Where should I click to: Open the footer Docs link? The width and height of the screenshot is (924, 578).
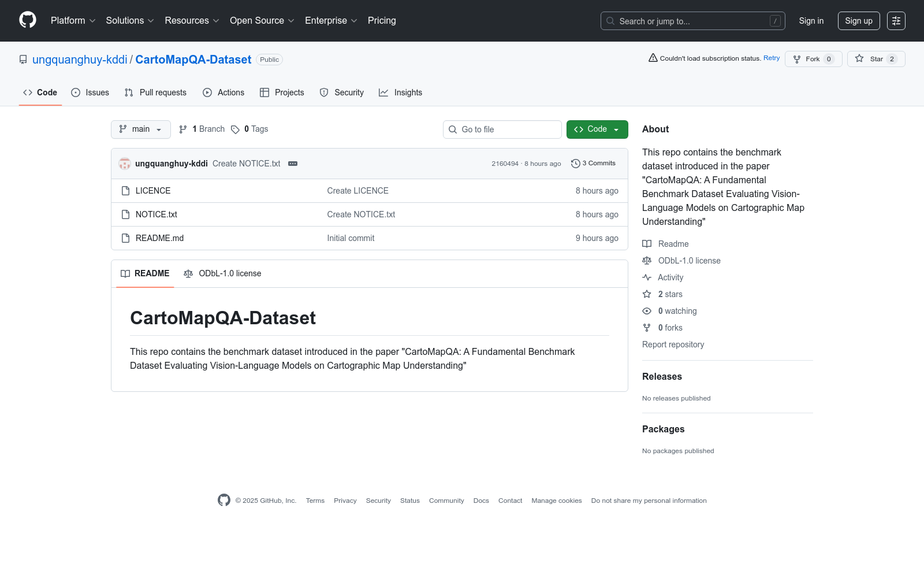(x=481, y=501)
